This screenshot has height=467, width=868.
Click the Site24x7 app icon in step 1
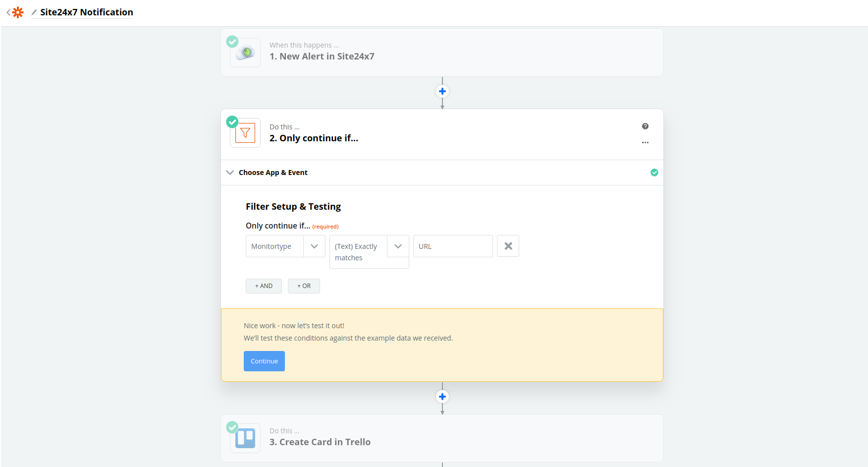coord(245,53)
